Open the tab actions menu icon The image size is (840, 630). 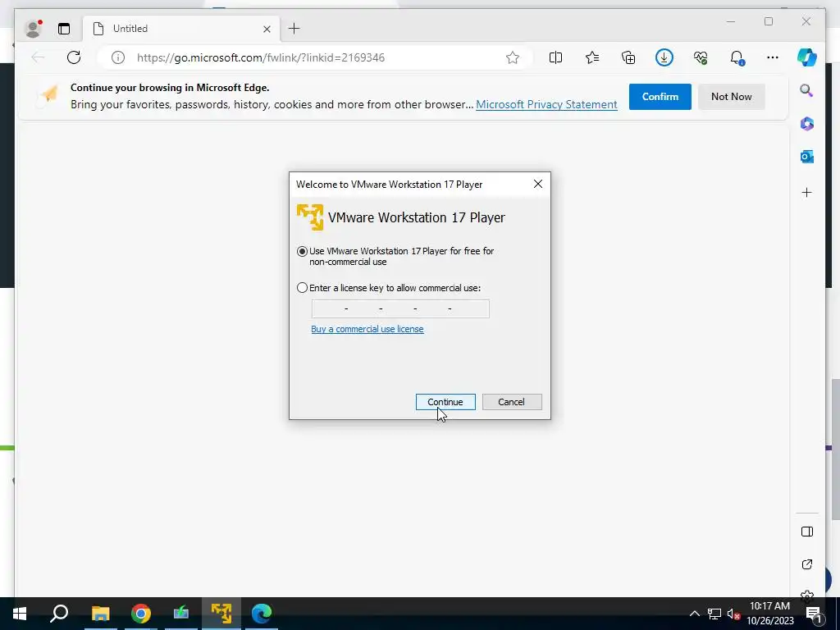(x=64, y=29)
